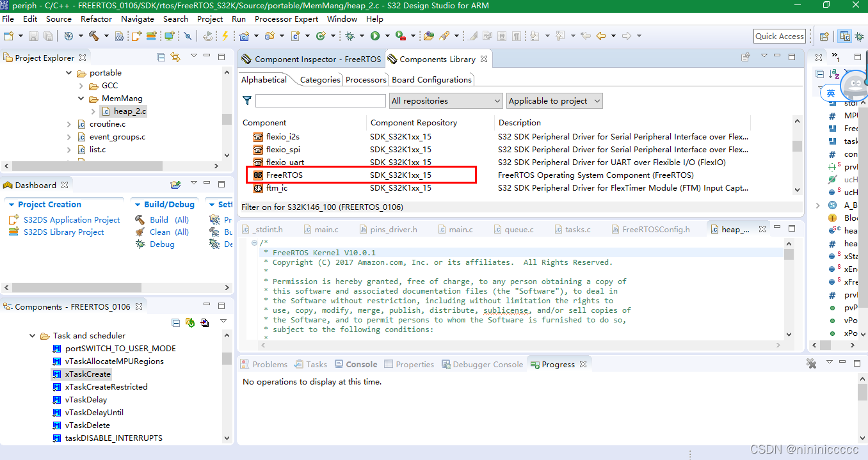
Task: Collapse all in Project Explorer
Action: coord(161,58)
